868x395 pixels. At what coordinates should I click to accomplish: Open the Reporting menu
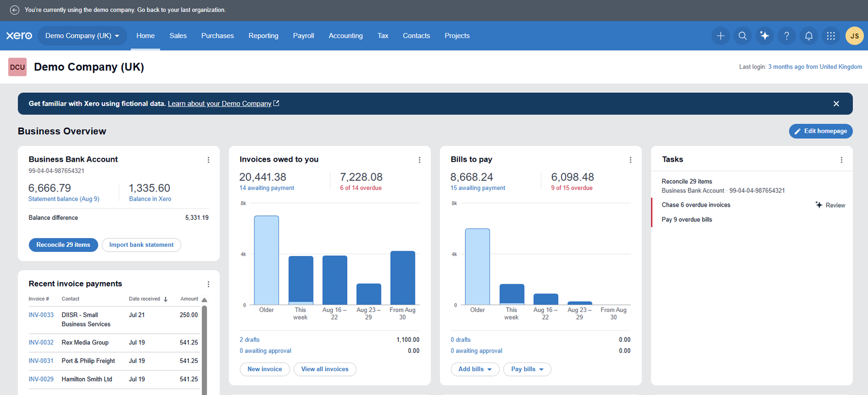[x=263, y=36]
